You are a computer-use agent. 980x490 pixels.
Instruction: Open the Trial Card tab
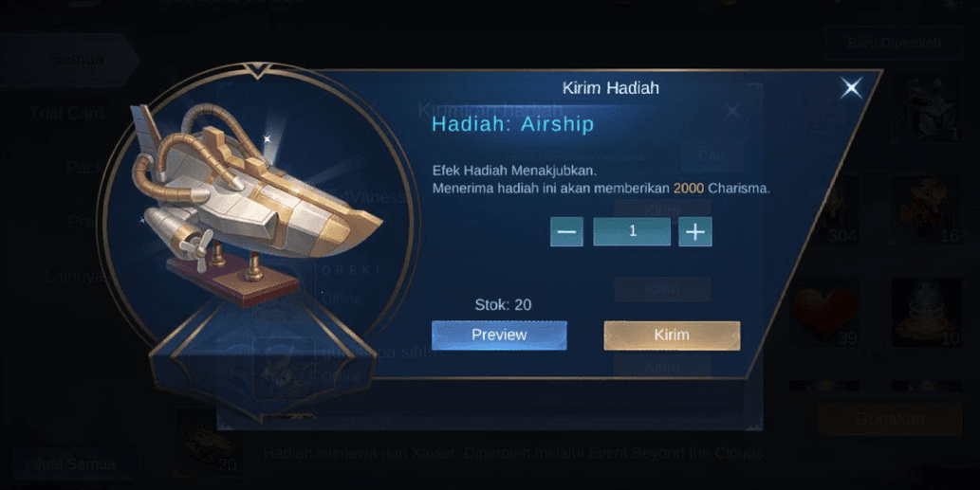[66, 113]
